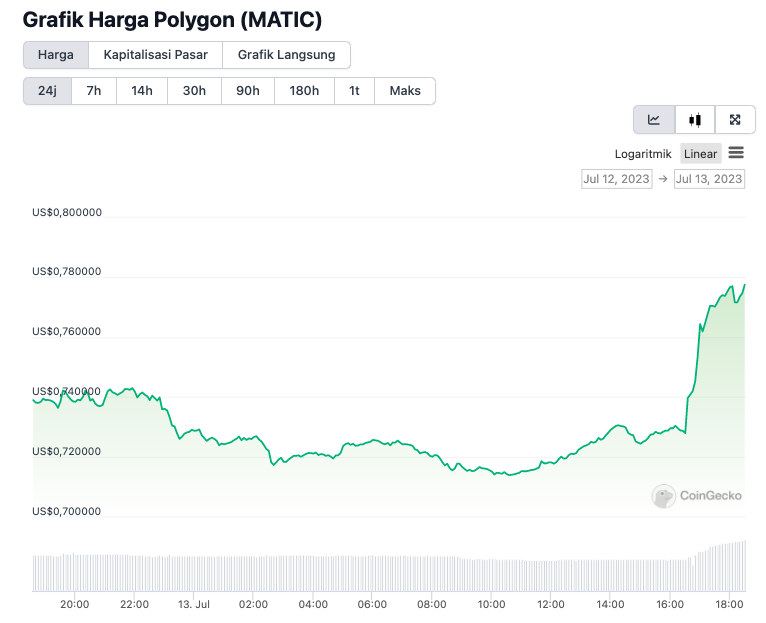Enable Logaritmik scale
This screenshot has height=623, width=766.
click(x=643, y=154)
